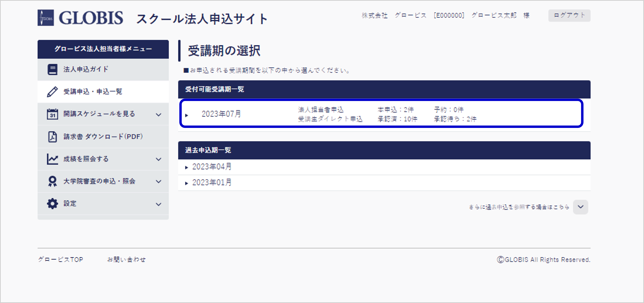The width and height of the screenshot is (644, 303).
Task: Open the お問い合わせ footer link
Action: pos(126,260)
